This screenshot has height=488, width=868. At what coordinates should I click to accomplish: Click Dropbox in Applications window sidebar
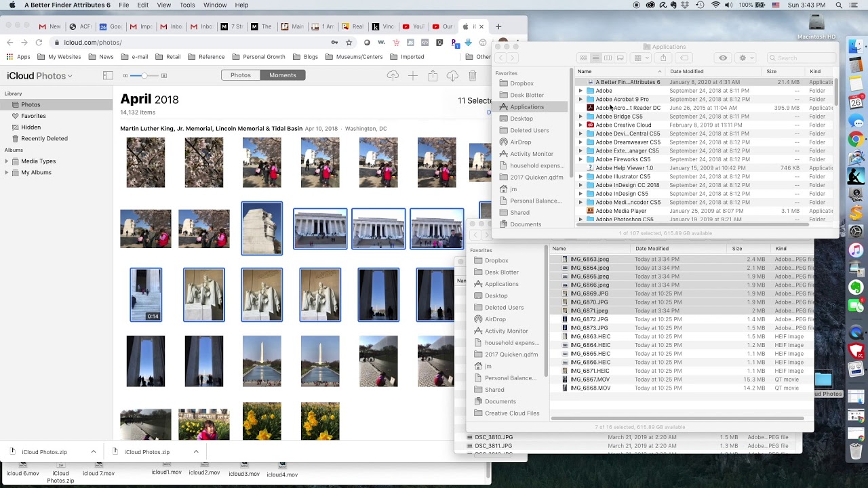pos(521,83)
